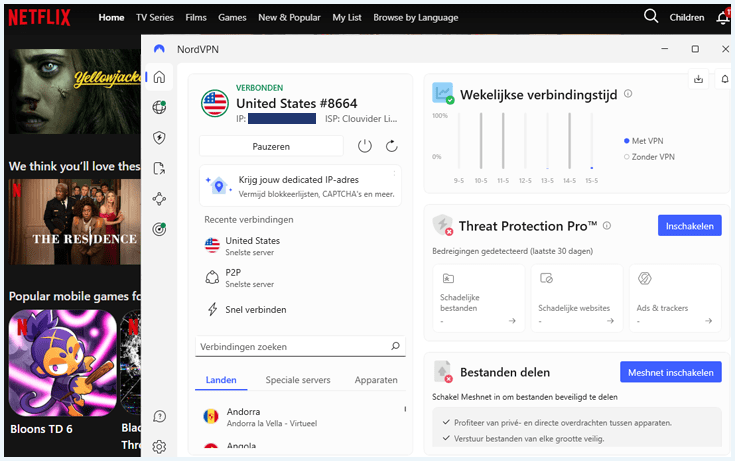Open Netflix New & Popular menu item
Screen dimensions: 735x461
click(x=289, y=17)
